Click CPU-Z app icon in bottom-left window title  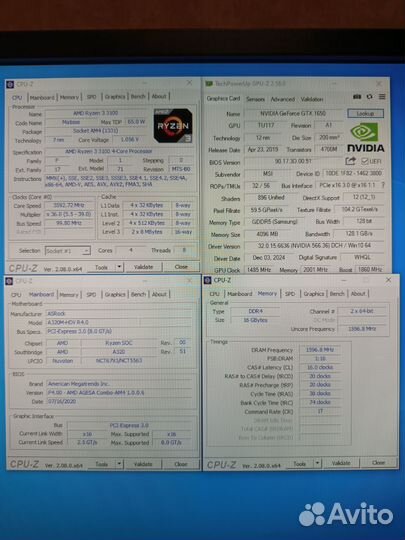pyautogui.click(x=9, y=281)
